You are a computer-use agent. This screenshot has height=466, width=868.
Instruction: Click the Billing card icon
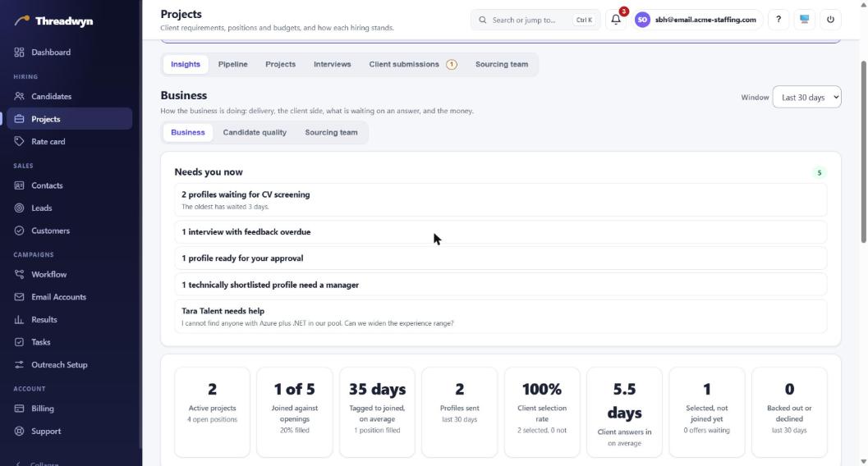point(20,409)
